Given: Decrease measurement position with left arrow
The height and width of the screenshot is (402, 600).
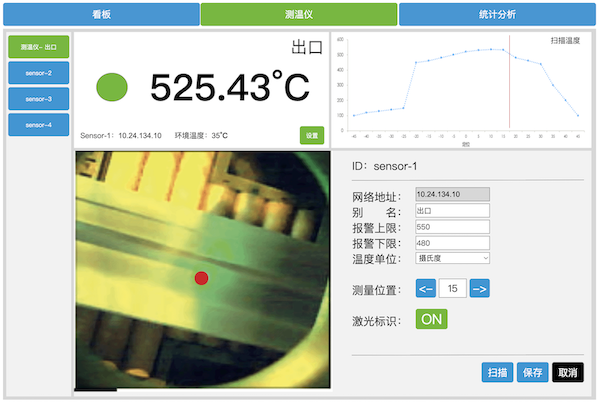Looking at the screenshot, I should (425, 289).
